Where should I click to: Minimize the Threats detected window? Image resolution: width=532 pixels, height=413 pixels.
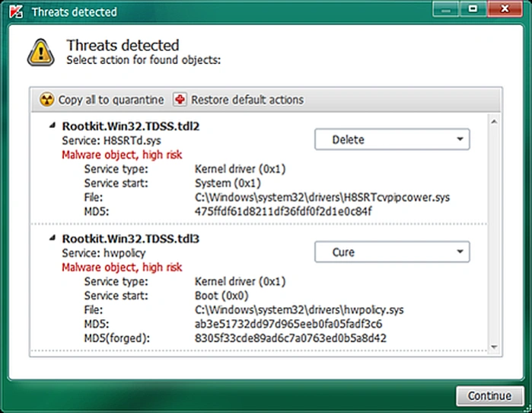pos(446,9)
